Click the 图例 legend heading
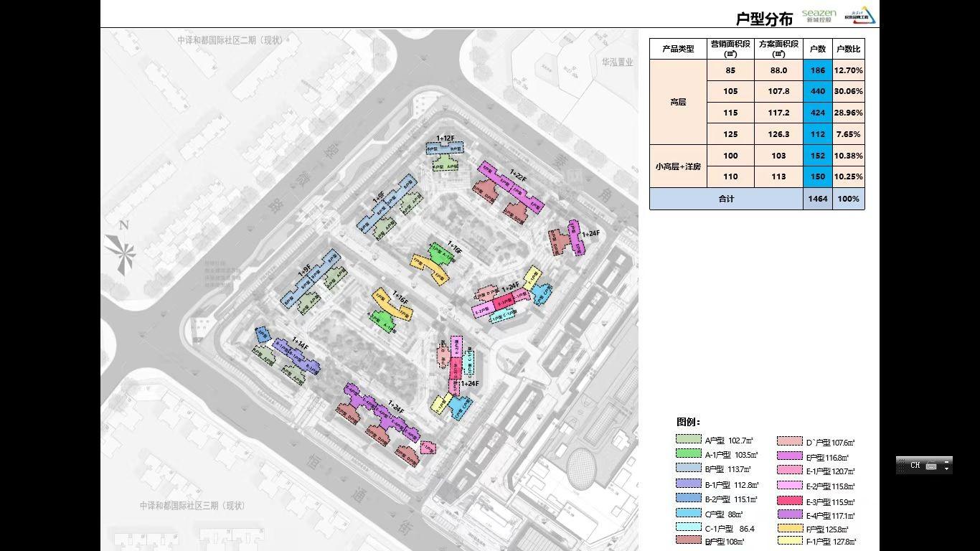Image resolution: width=980 pixels, height=551 pixels. pos(688,422)
